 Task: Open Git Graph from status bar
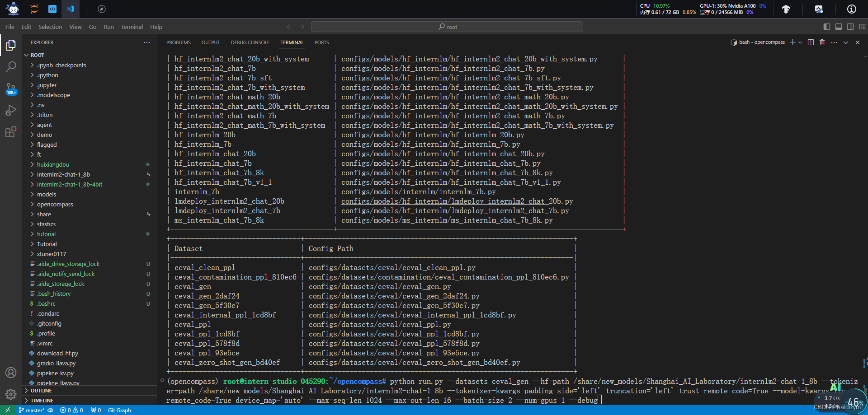[x=119, y=410]
